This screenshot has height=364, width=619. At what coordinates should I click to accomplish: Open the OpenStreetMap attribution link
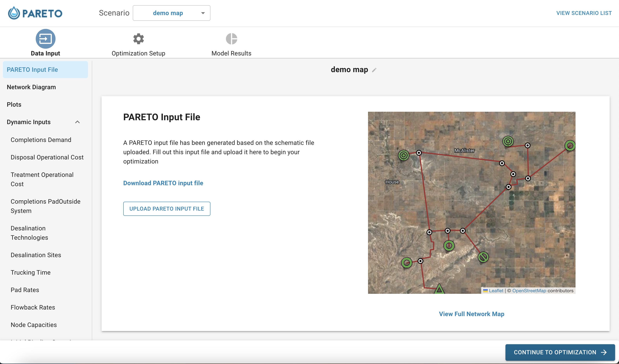click(529, 291)
